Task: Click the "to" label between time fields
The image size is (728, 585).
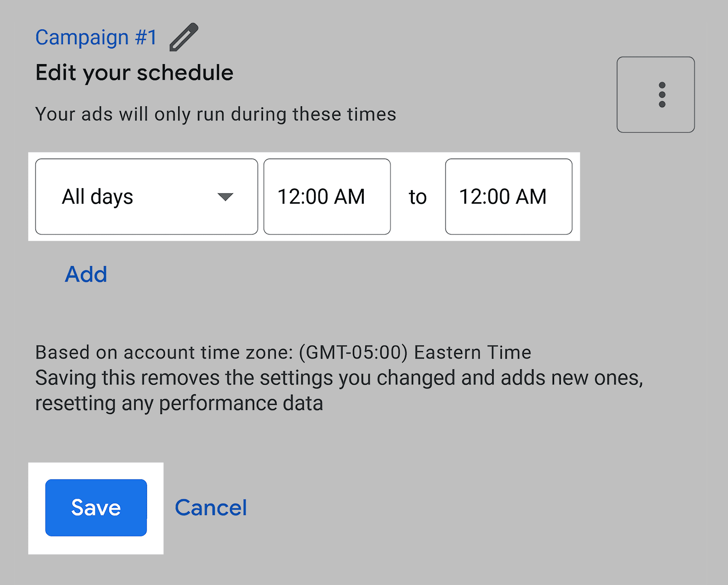Action: click(x=418, y=197)
